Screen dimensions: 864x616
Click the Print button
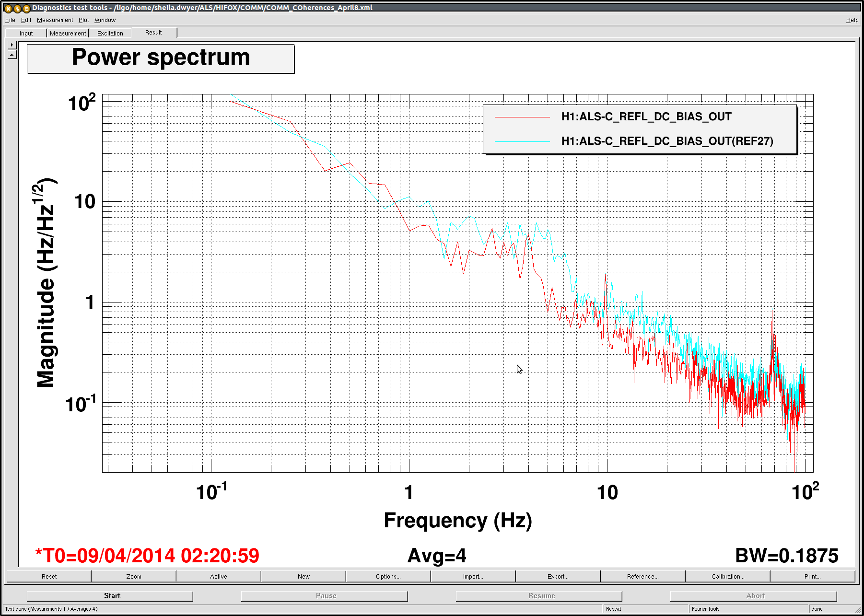pyautogui.click(x=813, y=576)
